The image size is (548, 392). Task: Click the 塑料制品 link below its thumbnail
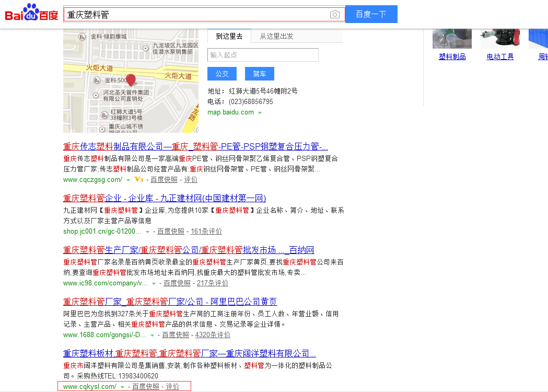pyautogui.click(x=452, y=57)
